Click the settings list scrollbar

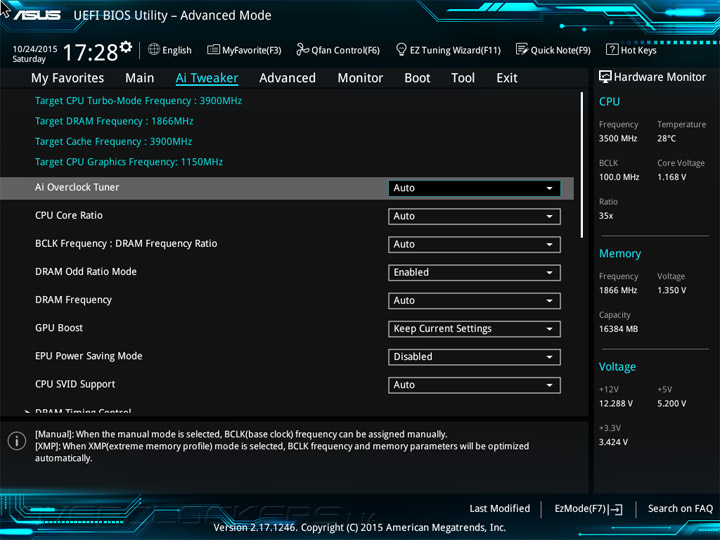pyautogui.click(x=582, y=164)
